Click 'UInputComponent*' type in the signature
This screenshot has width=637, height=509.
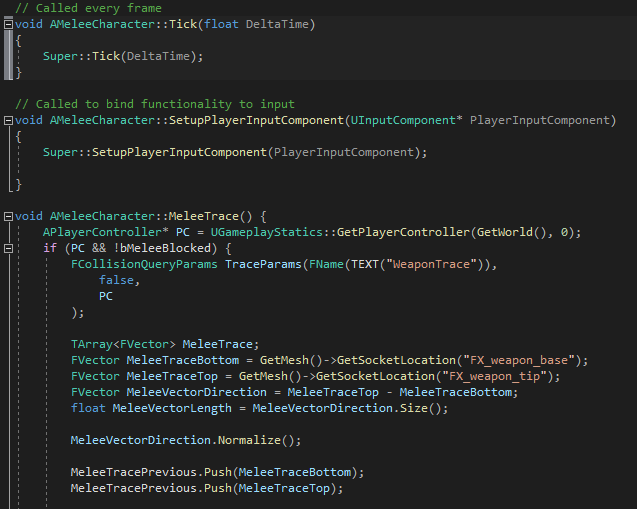[x=406, y=120]
